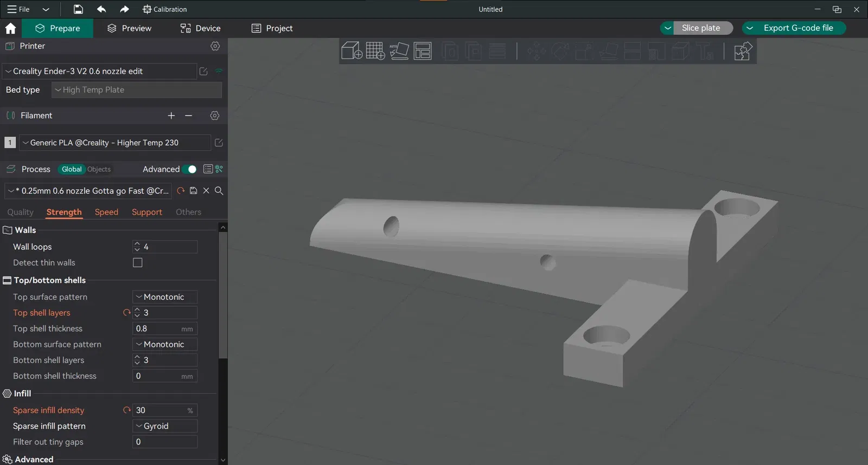Open the Calibration menu

pos(164,9)
